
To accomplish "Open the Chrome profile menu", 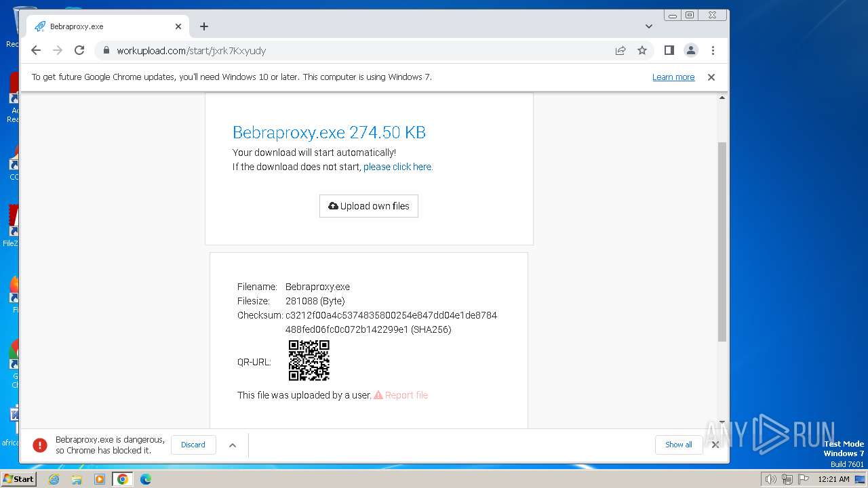I will [691, 50].
